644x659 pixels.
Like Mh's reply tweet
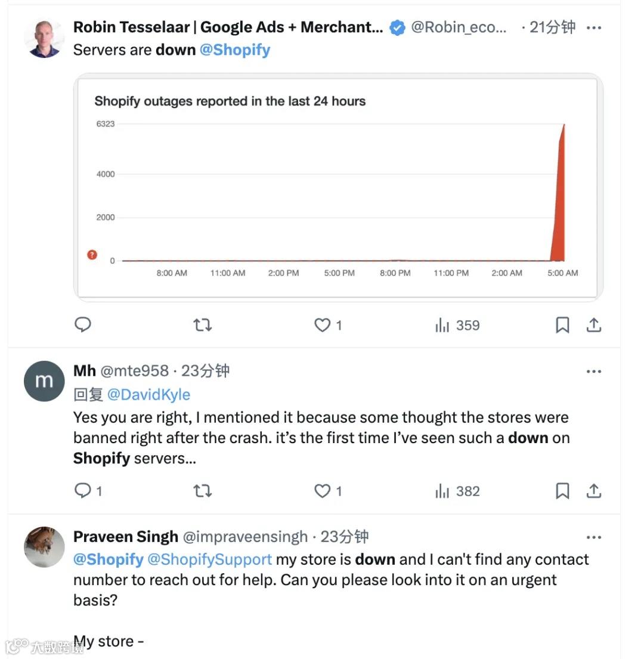[x=323, y=491]
